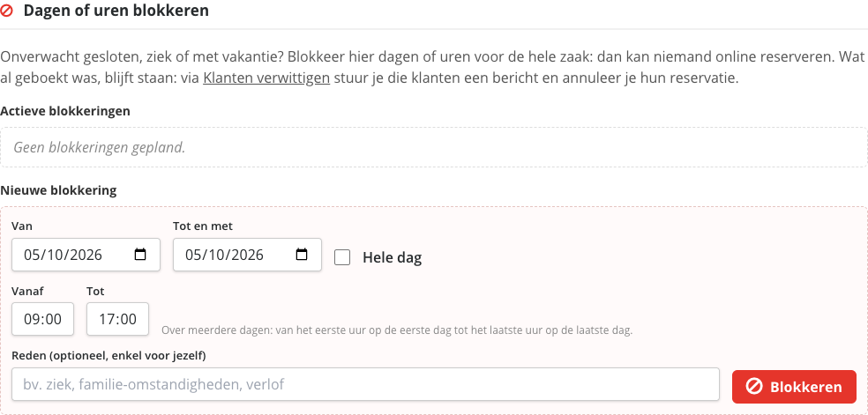Enable the 'Hele dag' checkbox
The image size is (868, 415).
pos(342,257)
